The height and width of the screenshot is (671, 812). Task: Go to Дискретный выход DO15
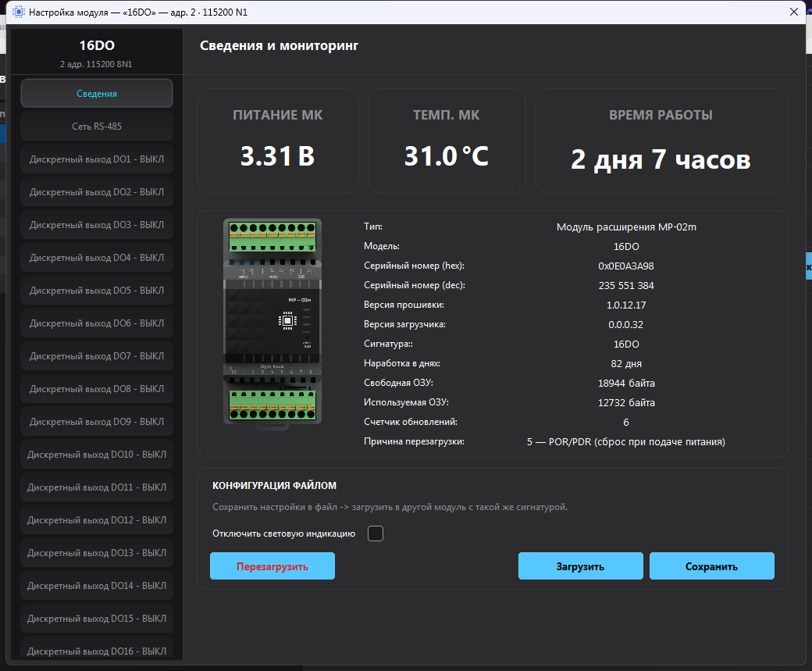coord(97,618)
